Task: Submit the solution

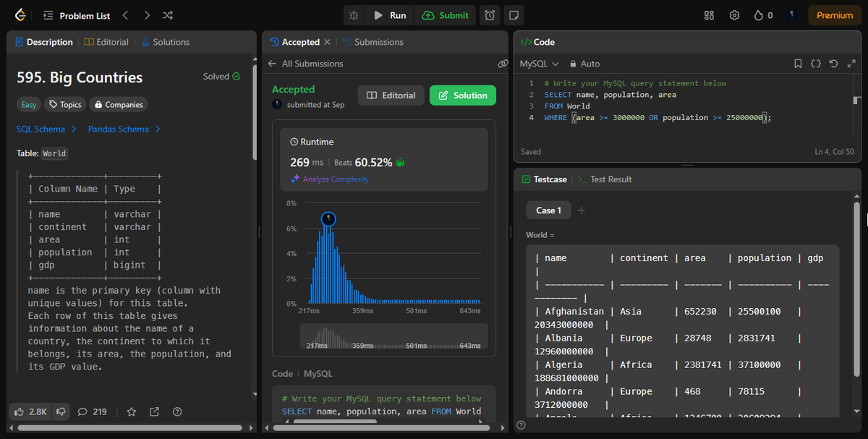Action: point(445,15)
